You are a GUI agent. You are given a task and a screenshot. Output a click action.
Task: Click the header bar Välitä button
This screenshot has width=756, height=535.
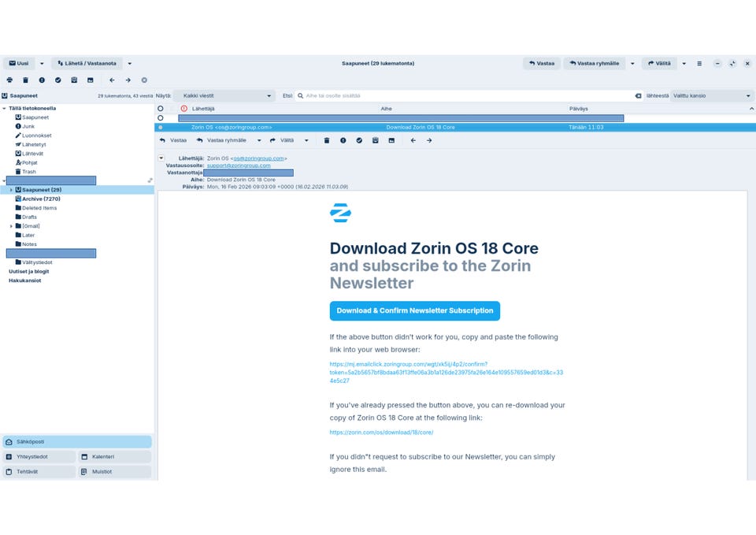pos(659,63)
